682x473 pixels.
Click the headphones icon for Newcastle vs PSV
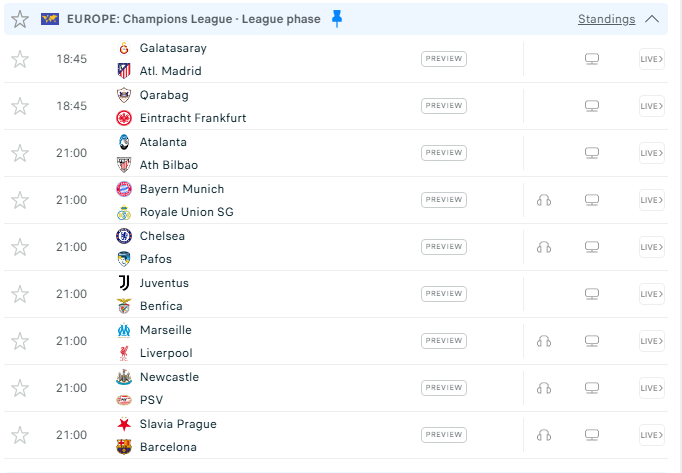(544, 388)
